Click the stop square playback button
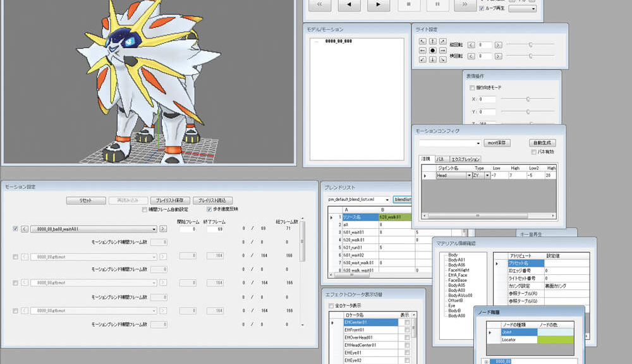This screenshot has width=632, height=364. tap(409, 5)
